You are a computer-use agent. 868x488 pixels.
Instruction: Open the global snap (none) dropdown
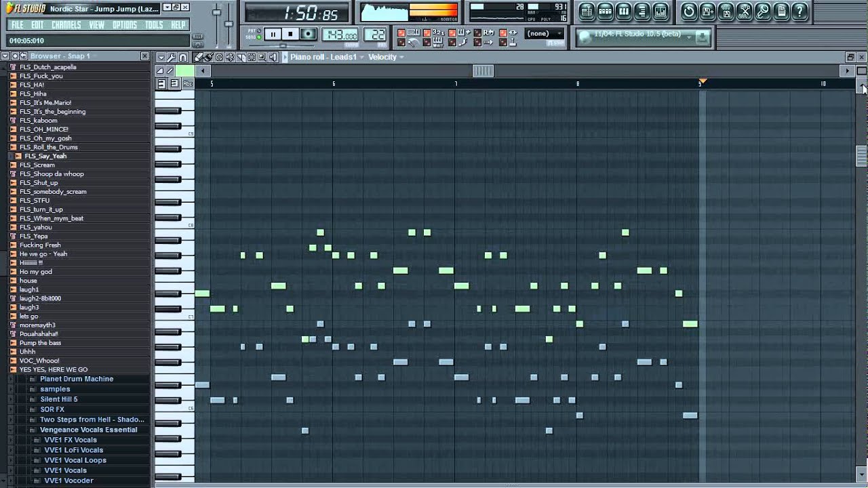(545, 33)
